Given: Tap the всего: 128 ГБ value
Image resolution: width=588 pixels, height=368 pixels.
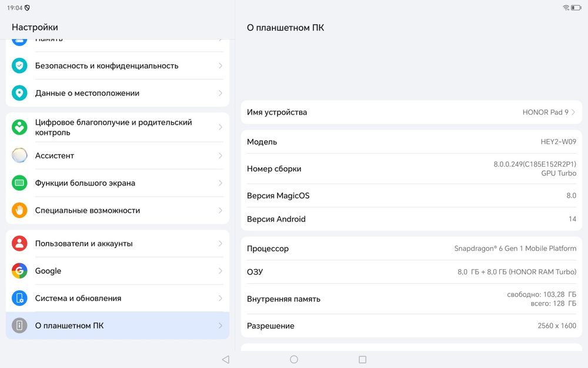Looking at the screenshot, I should [553, 303].
